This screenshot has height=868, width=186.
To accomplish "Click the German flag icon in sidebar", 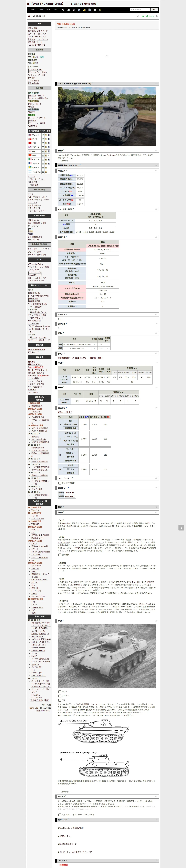I will pyautogui.click(x=30, y=139).
